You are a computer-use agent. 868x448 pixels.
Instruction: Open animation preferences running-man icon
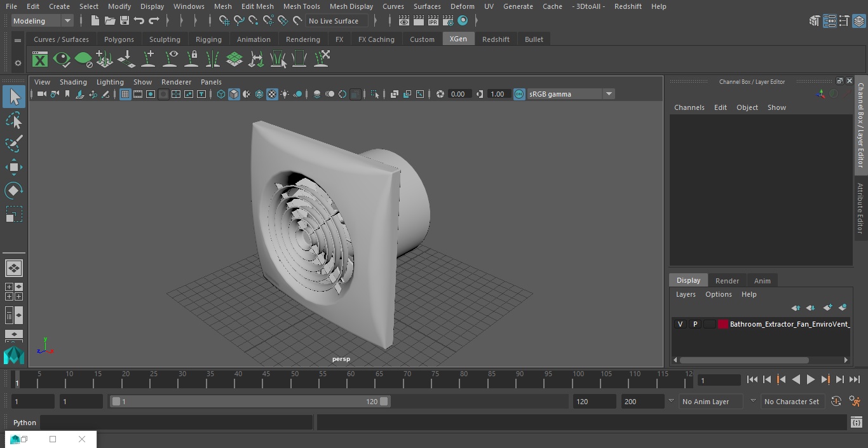pos(855,402)
